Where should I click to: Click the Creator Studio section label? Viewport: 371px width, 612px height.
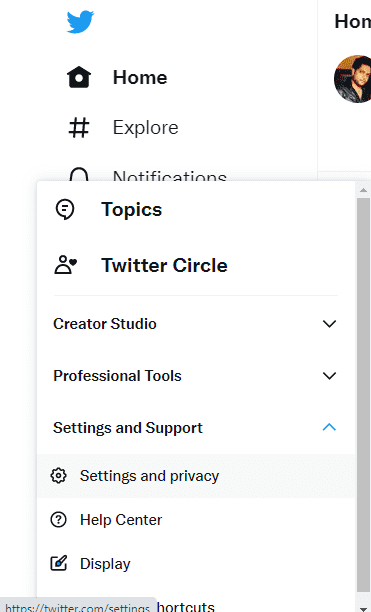(x=105, y=324)
